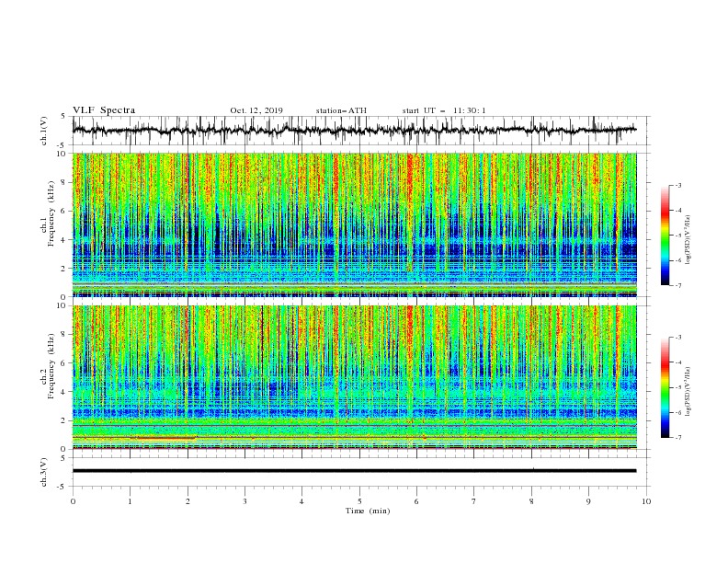Screen dimensions: 728x563
Task: Click the 'start UT = 11:30:1' label
Action: [x=444, y=110]
